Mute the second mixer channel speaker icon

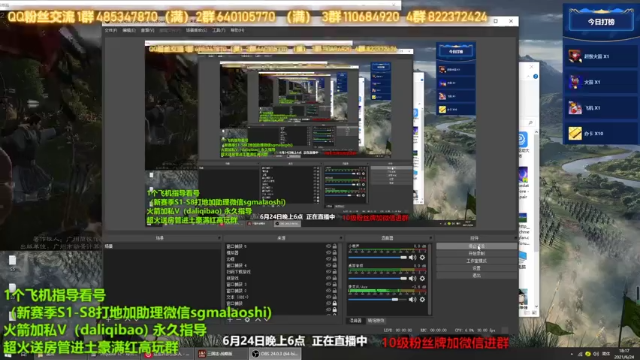pos(413,278)
